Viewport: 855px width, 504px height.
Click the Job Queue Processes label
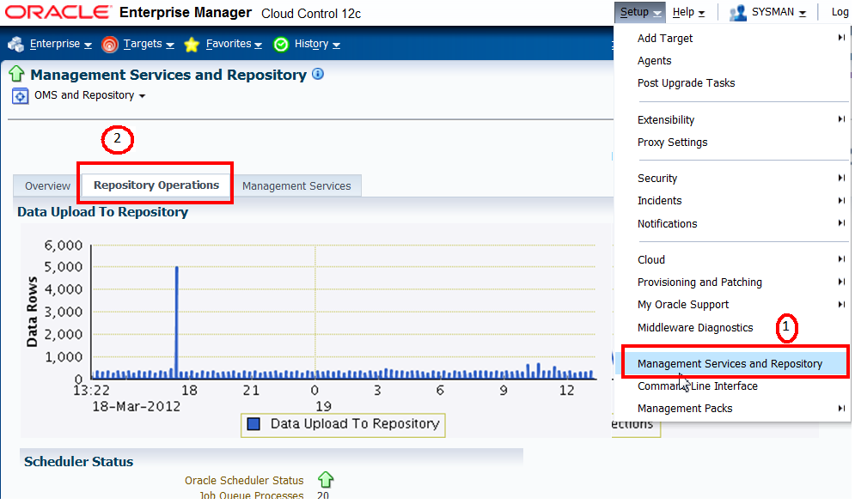tap(252, 495)
